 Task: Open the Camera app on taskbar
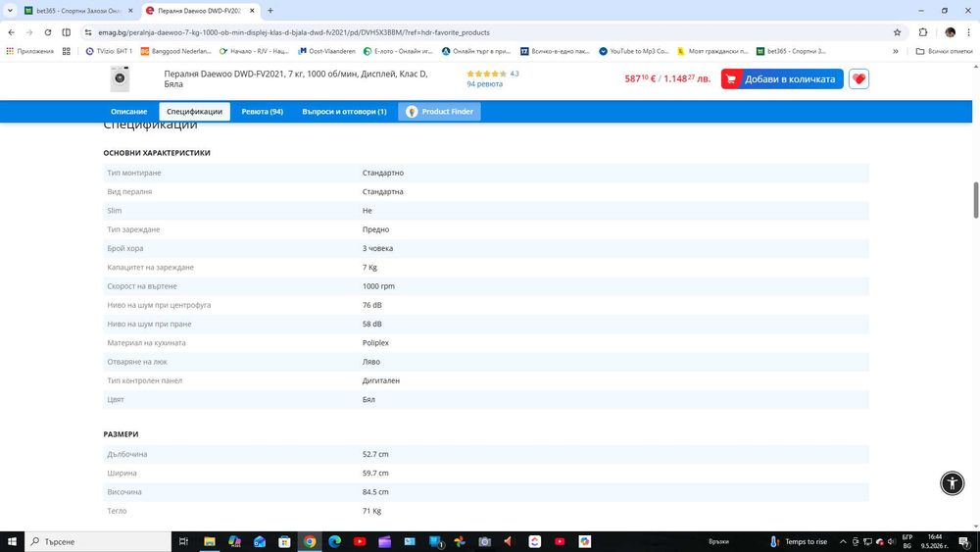pos(484,541)
